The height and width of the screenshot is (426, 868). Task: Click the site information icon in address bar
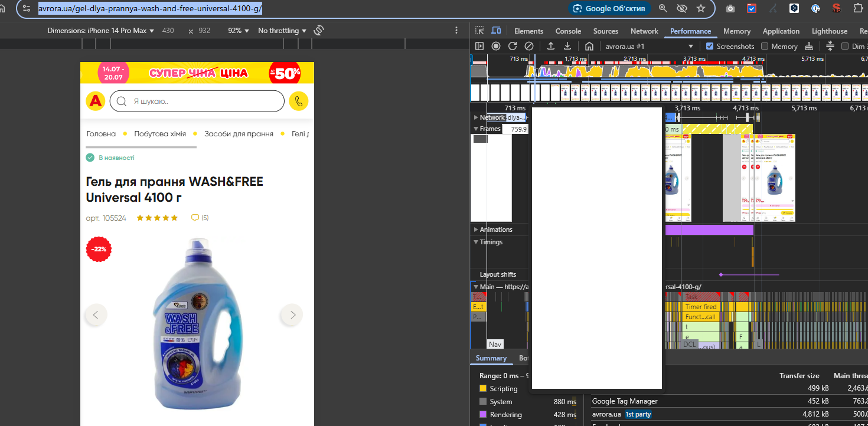click(27, 8)
